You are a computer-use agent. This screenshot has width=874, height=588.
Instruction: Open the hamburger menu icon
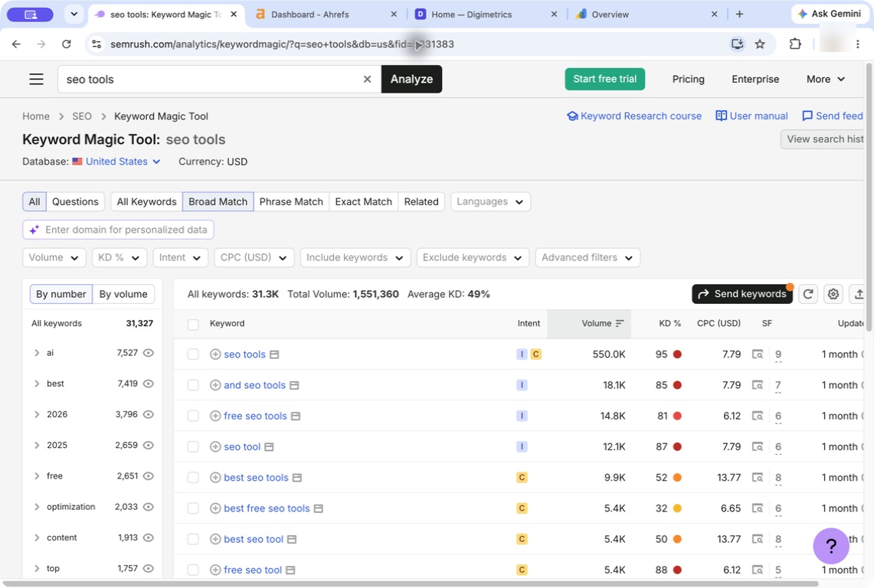click(x=36, y=79)
